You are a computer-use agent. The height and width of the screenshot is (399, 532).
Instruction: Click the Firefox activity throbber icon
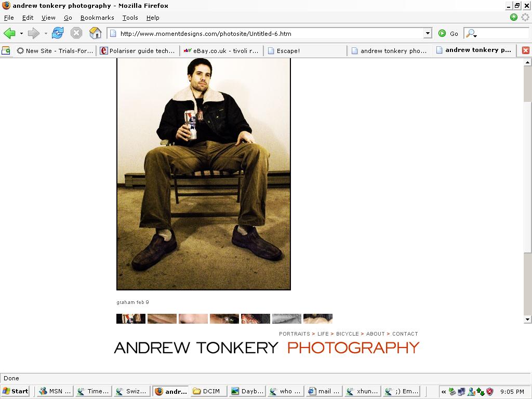click(x=525, y=17)
